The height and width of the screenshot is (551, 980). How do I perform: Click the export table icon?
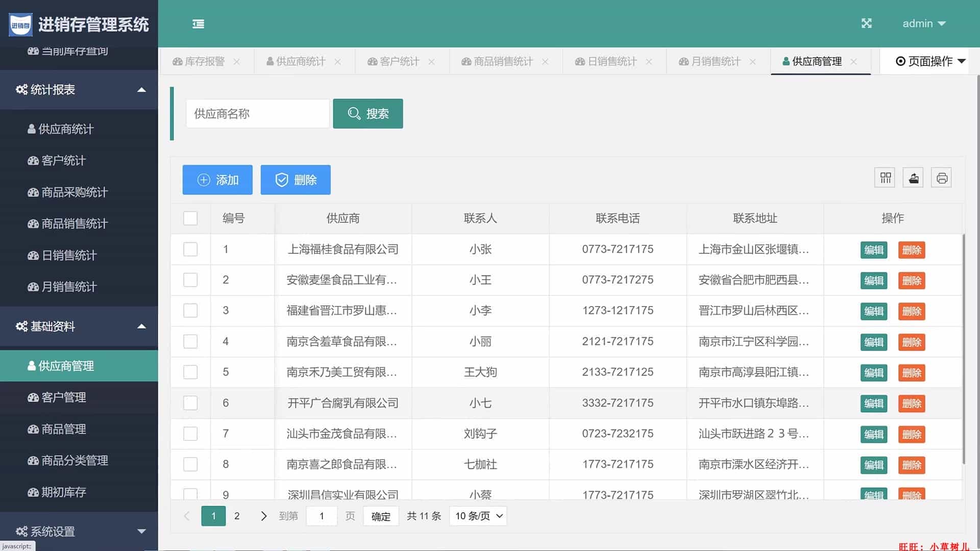[913, 178]
